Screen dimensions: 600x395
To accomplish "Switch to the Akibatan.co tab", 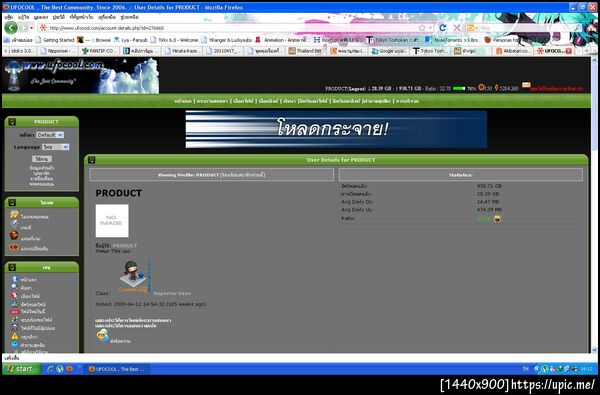I will 513,51.
